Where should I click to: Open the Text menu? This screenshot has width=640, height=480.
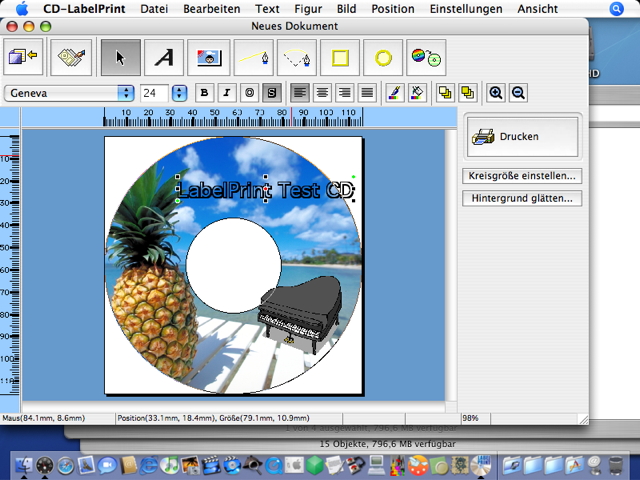tap(267, 9)
